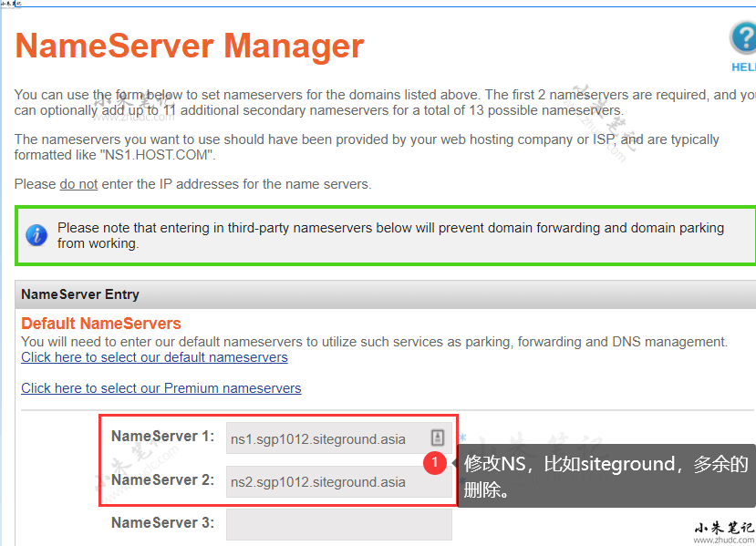Click the dark annotation tooltip about siteground

(606, 477)
